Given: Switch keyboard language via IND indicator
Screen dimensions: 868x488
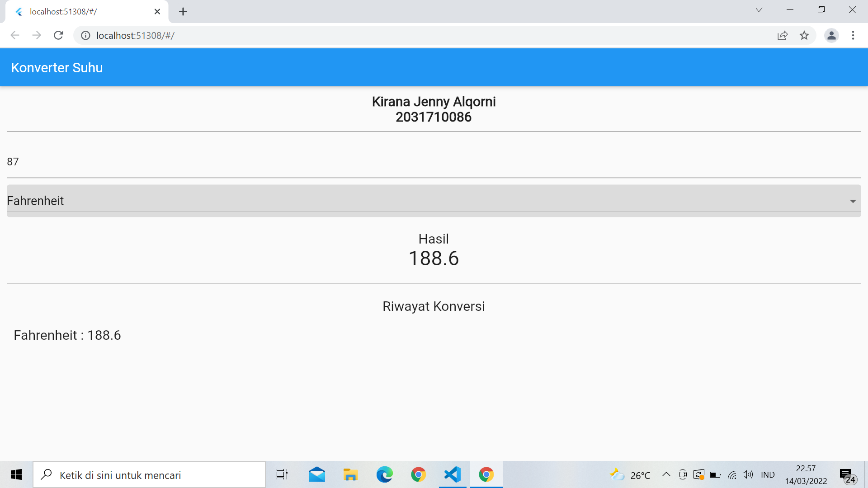Looking at the screenshot, I should [767, 474].
